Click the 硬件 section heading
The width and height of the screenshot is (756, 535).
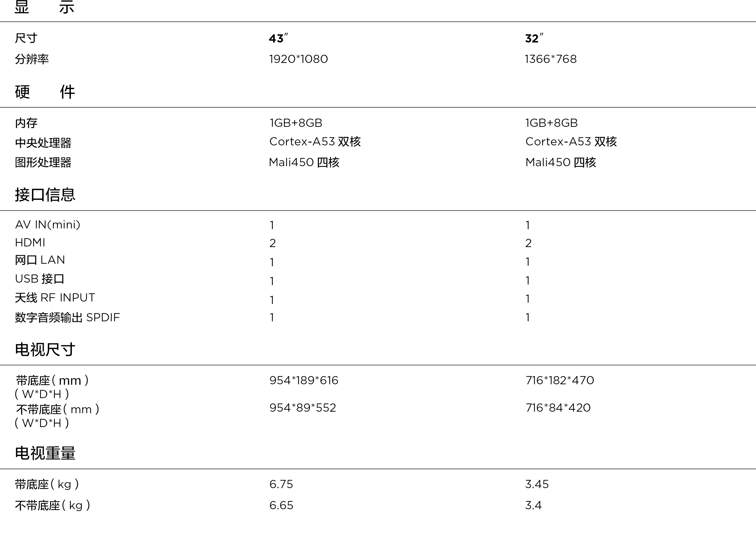click(45, 92)
